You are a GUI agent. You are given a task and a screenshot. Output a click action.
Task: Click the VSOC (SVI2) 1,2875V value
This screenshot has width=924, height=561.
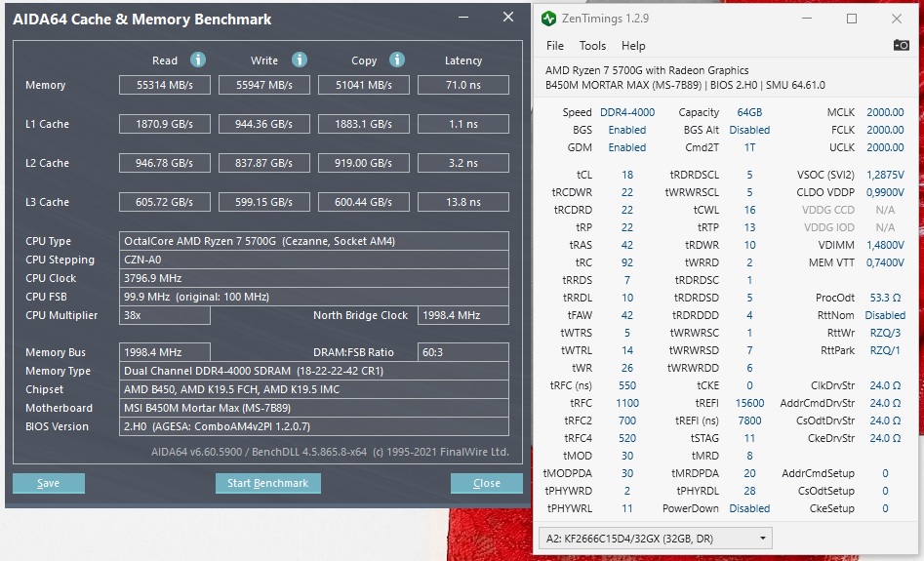[885, 175]
